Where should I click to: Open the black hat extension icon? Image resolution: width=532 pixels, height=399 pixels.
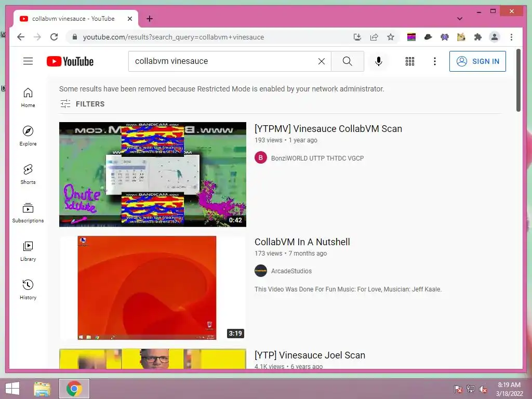click(428, 37)
